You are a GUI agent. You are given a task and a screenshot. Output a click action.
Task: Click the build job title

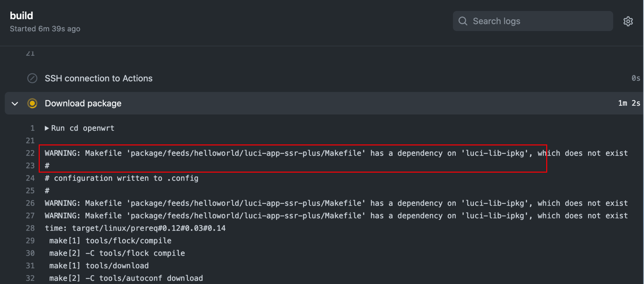(21, 15)
